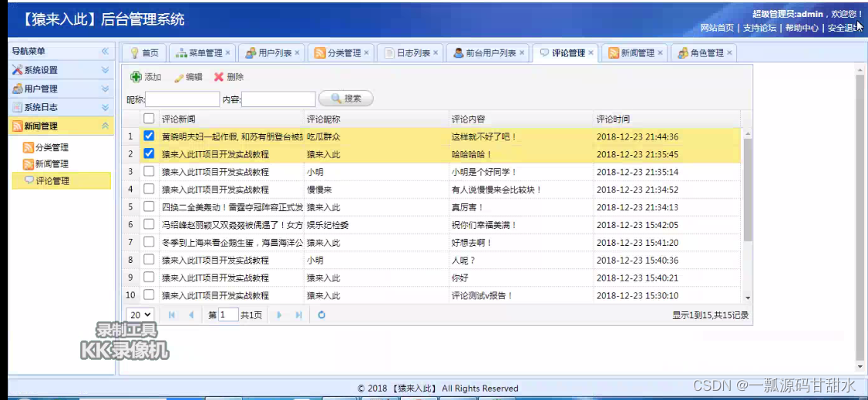Click the grid scrollbar down arrow
The height and width of the screenshot is (400, 868).
click(748, 297)
